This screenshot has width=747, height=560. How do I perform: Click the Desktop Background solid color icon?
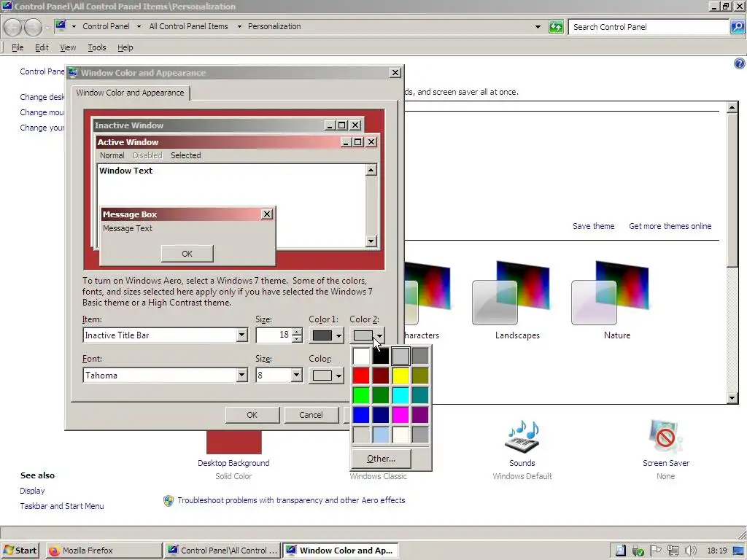click(234, 442)
